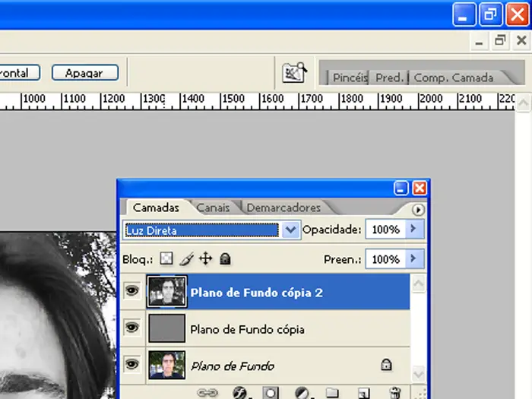Click the file browser icon in options bar
Image resolution: width=532 pixels, height=399 pixels.
[x=293, y=73]
